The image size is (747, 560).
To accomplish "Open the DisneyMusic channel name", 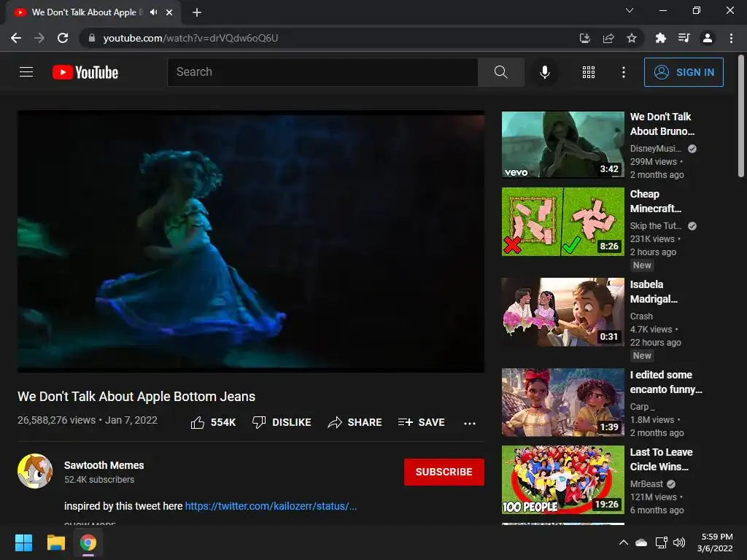I will [x=656, y=149].
